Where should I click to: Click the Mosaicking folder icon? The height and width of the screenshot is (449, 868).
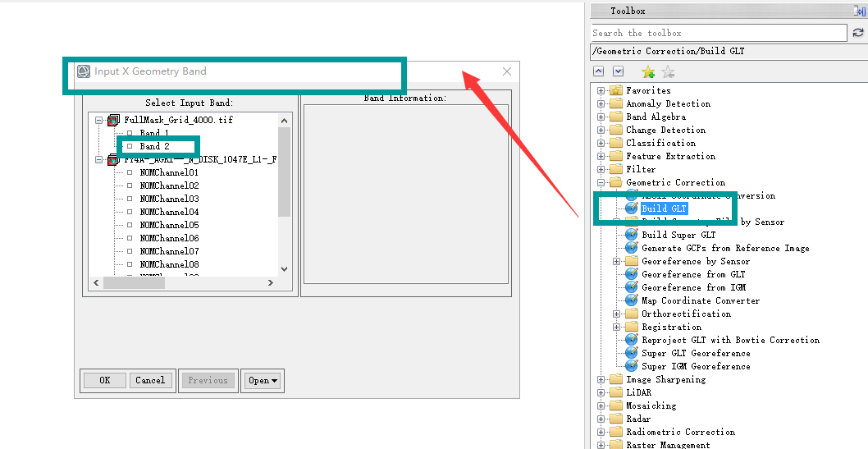pos(616,405)
